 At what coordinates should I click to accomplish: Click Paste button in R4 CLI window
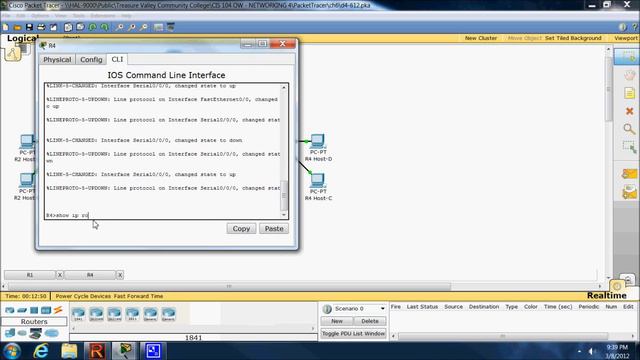click(x=274, y=229)
